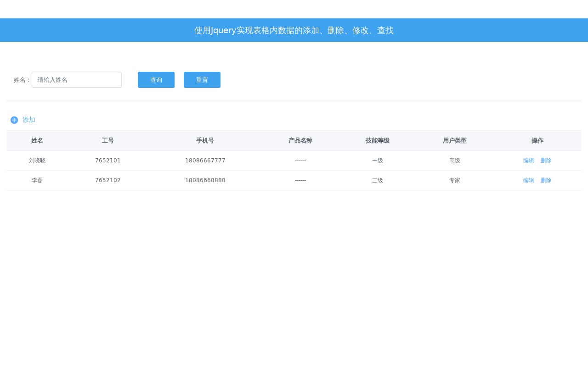This screenshot has width=588, height=368.
Task: Click the 工号 column header
Action: click(x=108, y=141)
